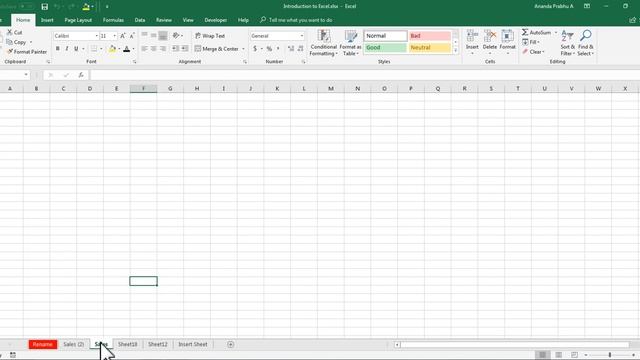
Task: Select the Insert Sheet tab
Action: point(193,344)
